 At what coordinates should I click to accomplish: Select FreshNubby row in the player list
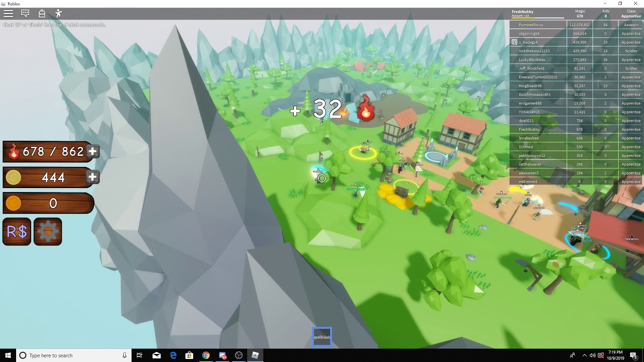[x=577, y=129]
